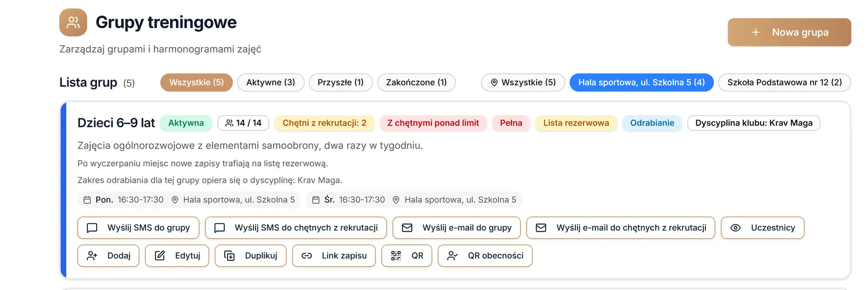The width and height of the screenshot is (868, 290).
Task: Click the Grupy treningowe heading
Action: coord(166,22)
